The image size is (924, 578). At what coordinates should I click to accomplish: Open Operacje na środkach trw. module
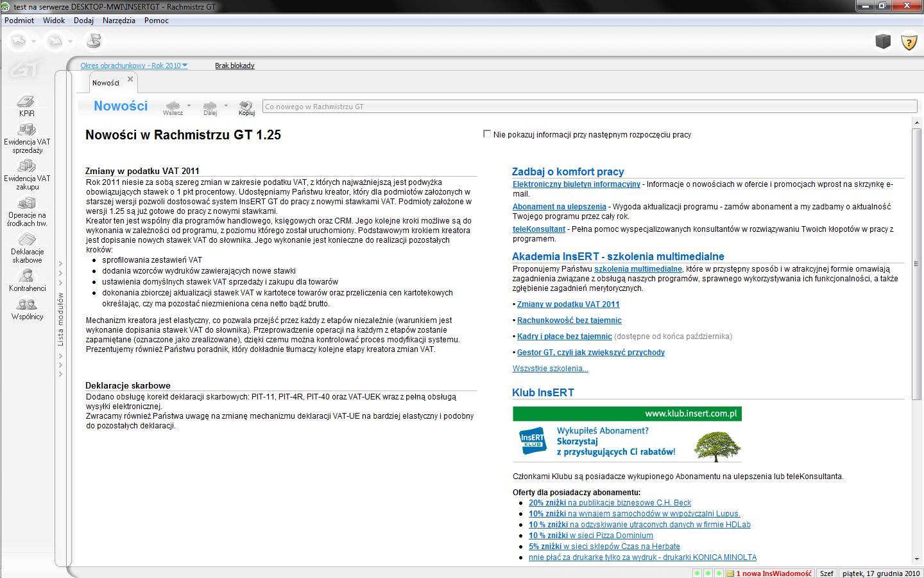(27, 212)
